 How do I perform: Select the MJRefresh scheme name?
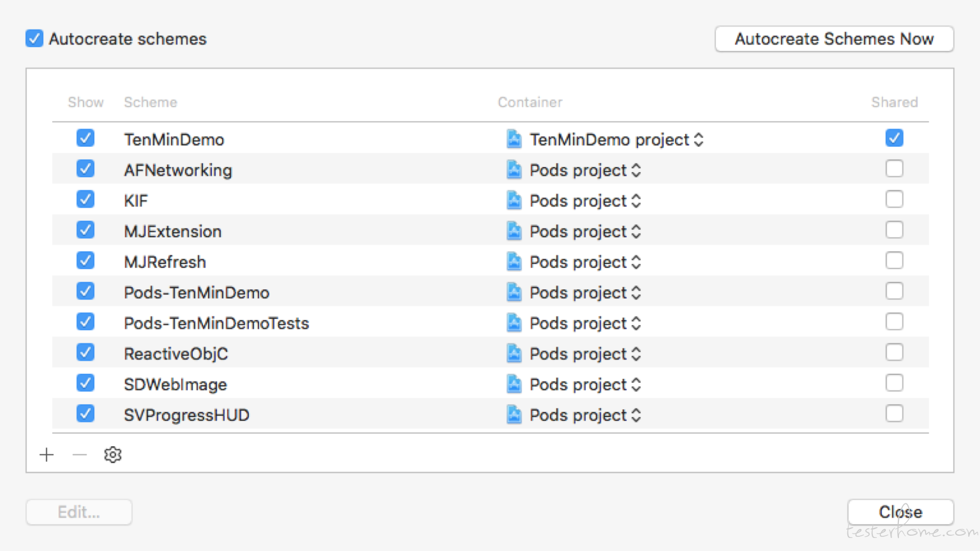[x=165, y=262]
